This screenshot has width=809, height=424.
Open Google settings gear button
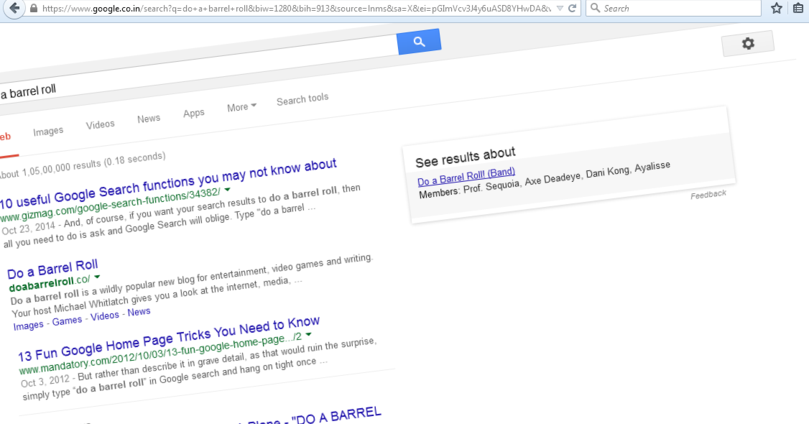point(748,44)
